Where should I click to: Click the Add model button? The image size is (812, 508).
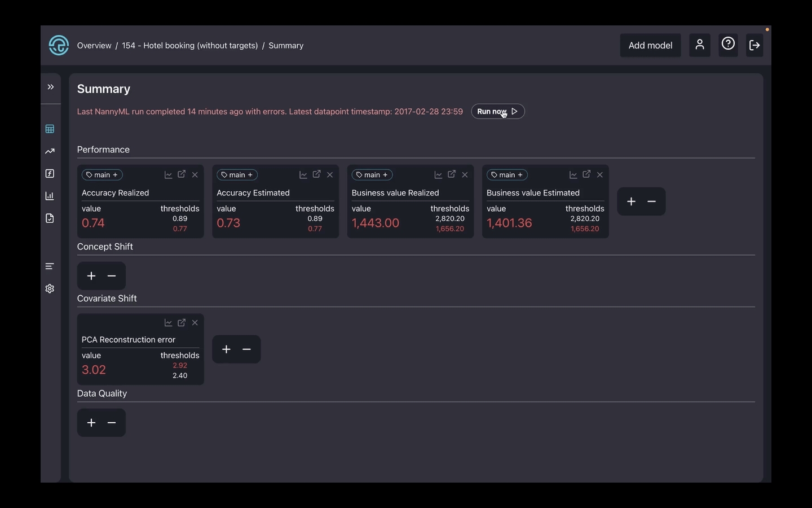tap(650, 46)
